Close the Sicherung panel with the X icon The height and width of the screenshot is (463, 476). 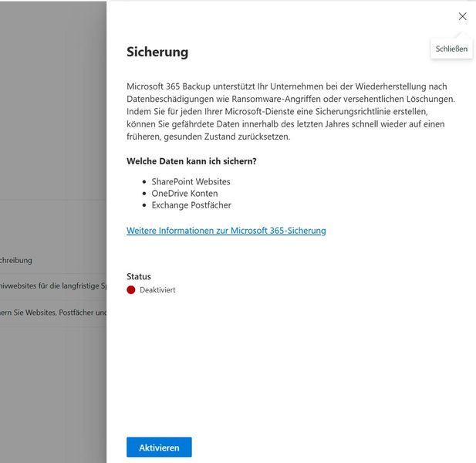click(x=462, y=16)
